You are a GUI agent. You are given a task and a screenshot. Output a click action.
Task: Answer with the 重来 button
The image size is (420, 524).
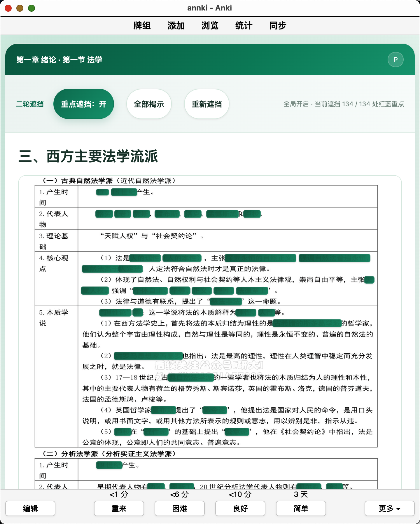[119, 509]
